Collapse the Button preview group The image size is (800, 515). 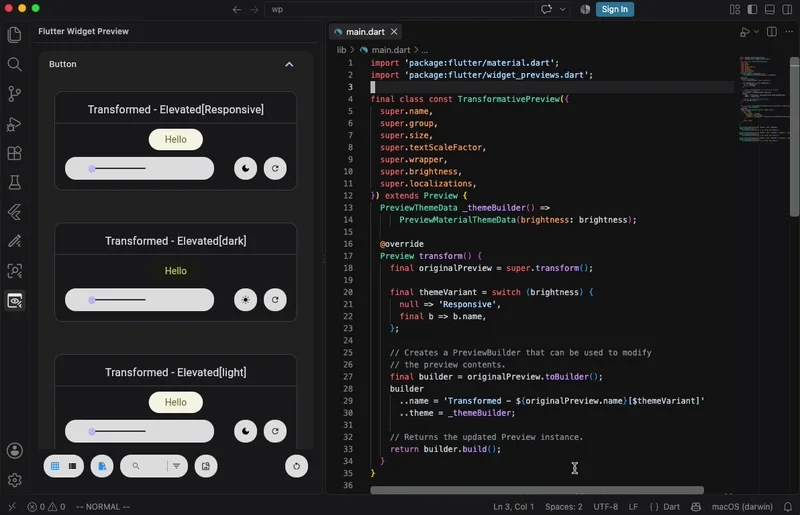pyautogui.click(x=289, y=64)
